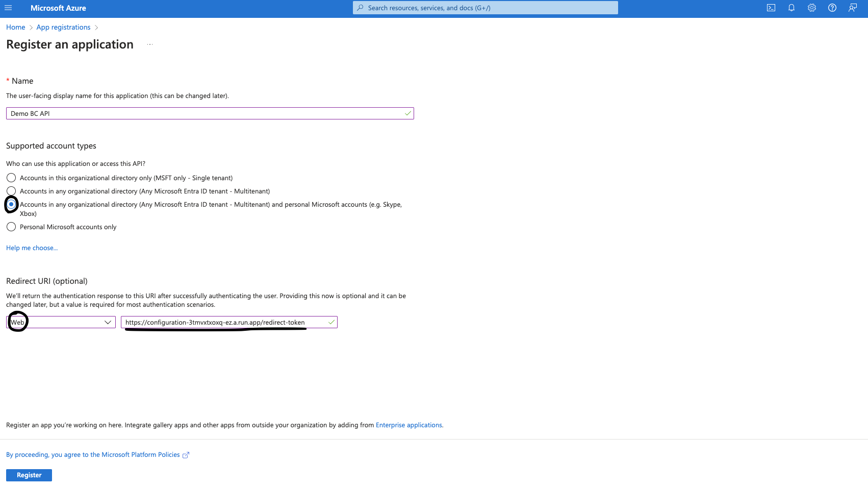Viewport: 868px width, 487px height.
Task: Click the ellipsis next to page title
Action: pos(150,45)
